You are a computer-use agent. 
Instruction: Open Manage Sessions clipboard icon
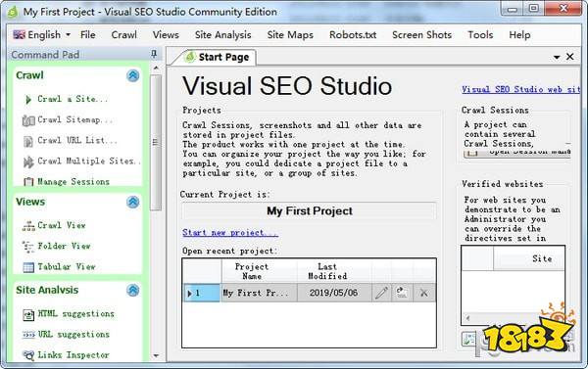point(28,182)
